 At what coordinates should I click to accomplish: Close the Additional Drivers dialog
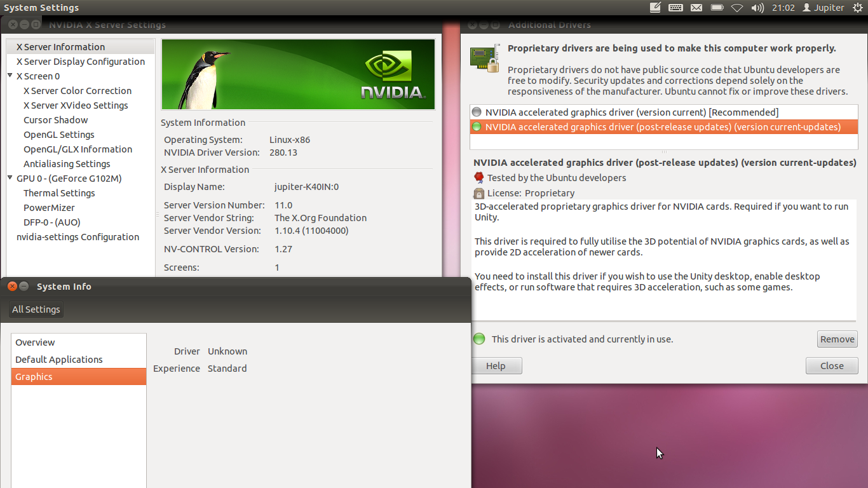(832, 366)
